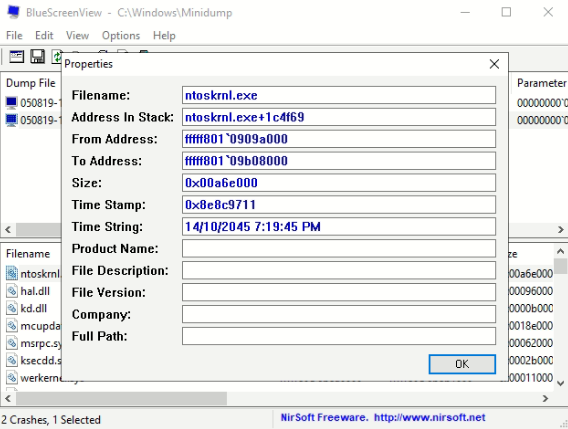Screen dimensions: 568x429
Task: Click the ntoskrnl driver file icon
Action: coord(12,273)
